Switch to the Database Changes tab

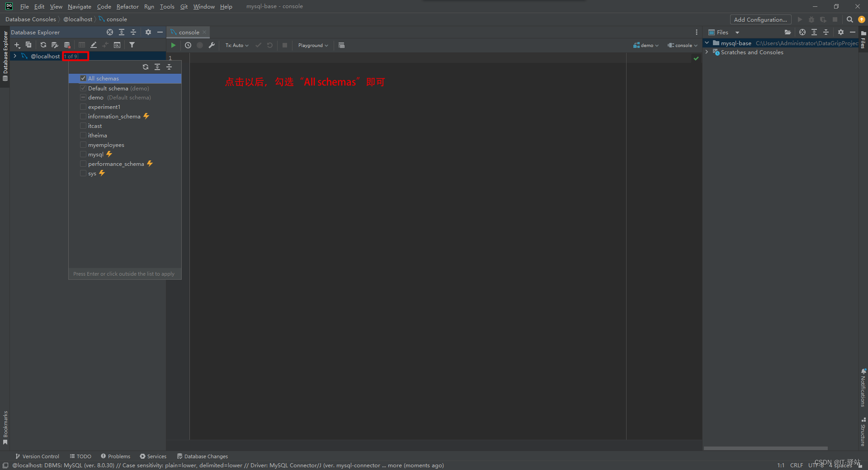pos(202,456)
